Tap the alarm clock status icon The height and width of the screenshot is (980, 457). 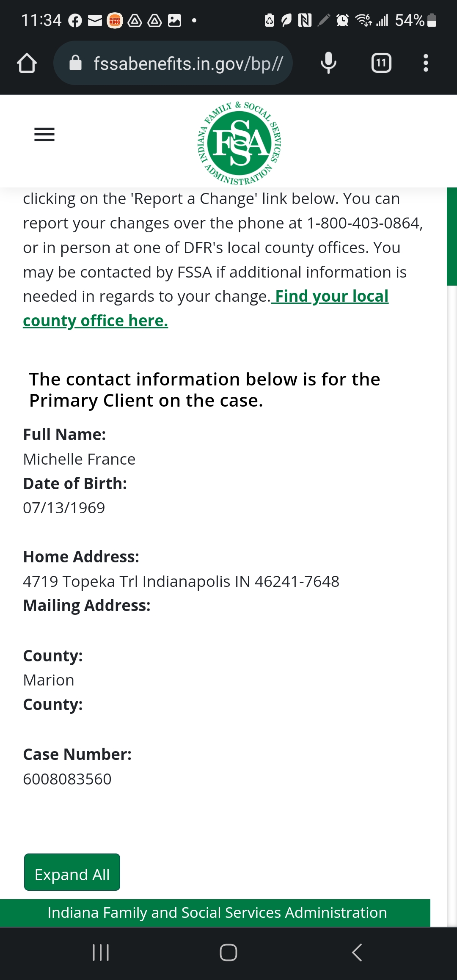(x=342, y=20)
